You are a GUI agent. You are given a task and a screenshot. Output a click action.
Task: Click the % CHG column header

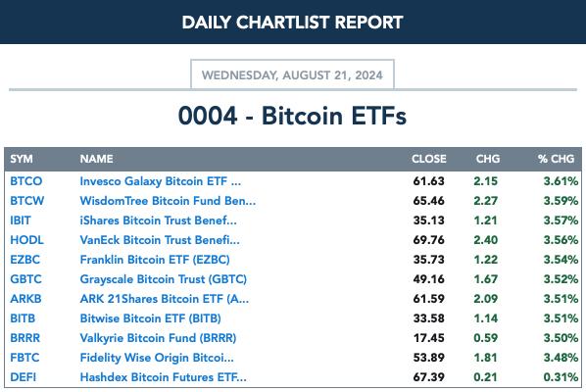[x=556, y=159]
